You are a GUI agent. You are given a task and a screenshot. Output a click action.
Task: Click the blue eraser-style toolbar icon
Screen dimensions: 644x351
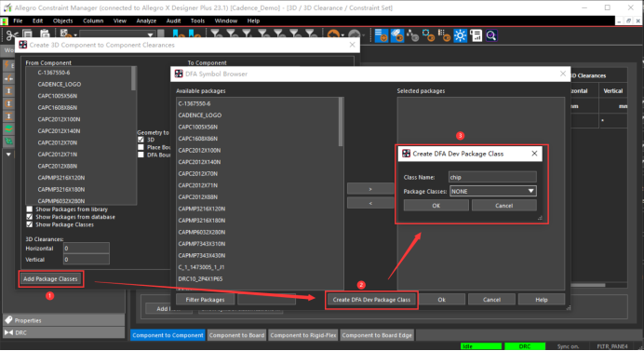tap(397, 35)
